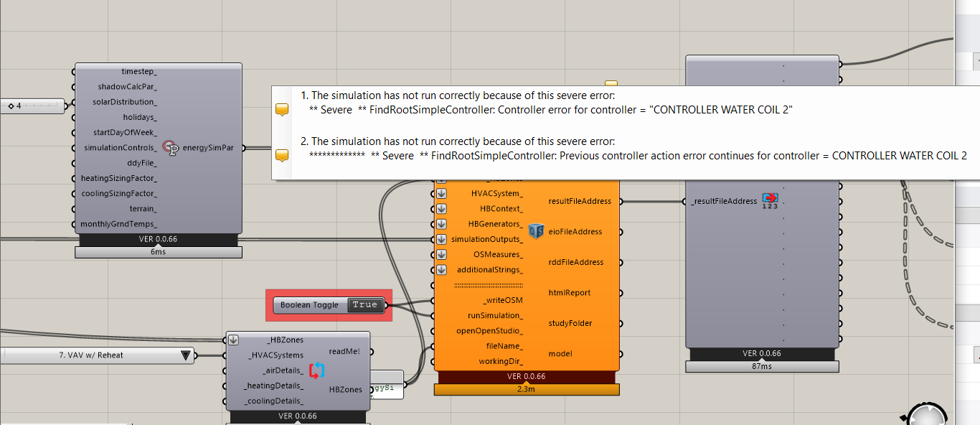Click the heatingSizingFactor_ input label

[x=119, y=178]
